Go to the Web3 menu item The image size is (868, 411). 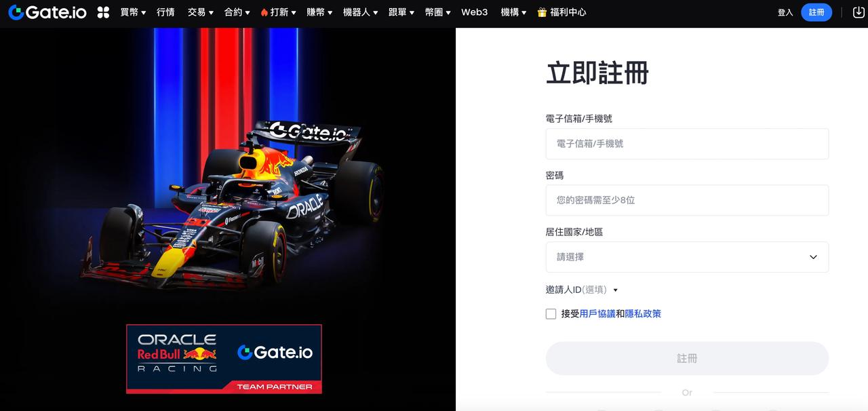[474, 12]
